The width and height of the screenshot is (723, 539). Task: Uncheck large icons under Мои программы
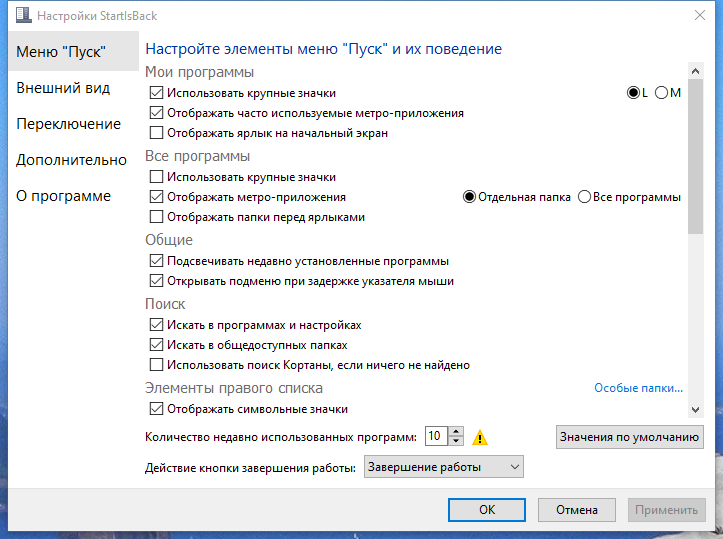point(156,93)
